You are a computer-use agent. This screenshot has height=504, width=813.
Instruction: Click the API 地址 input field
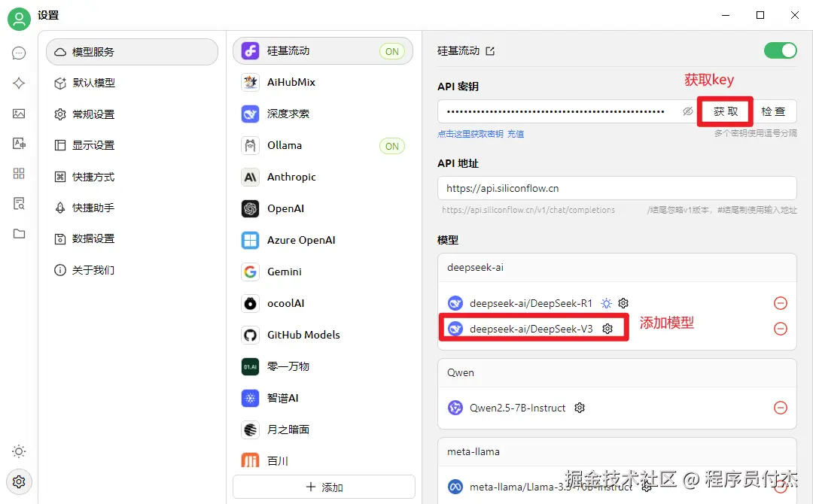[617, 189]
